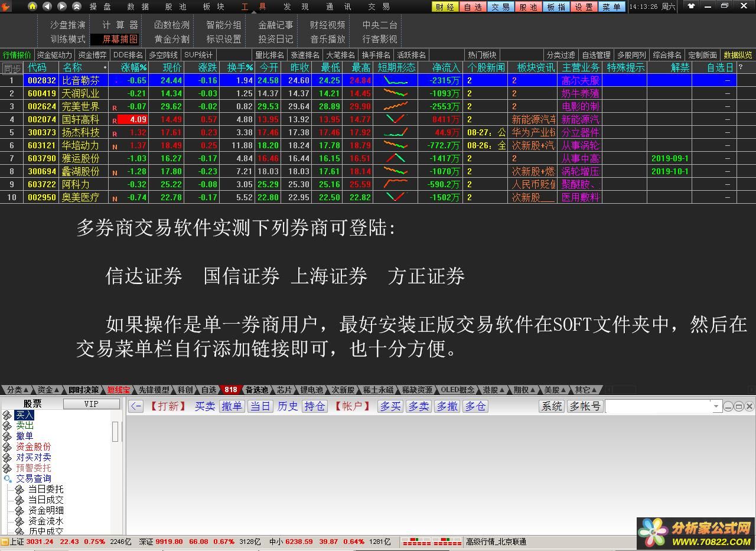The image size is (756, 551).
Task: Click the icon beside 撤单 in the trade tree
Action: coord(8,436)
